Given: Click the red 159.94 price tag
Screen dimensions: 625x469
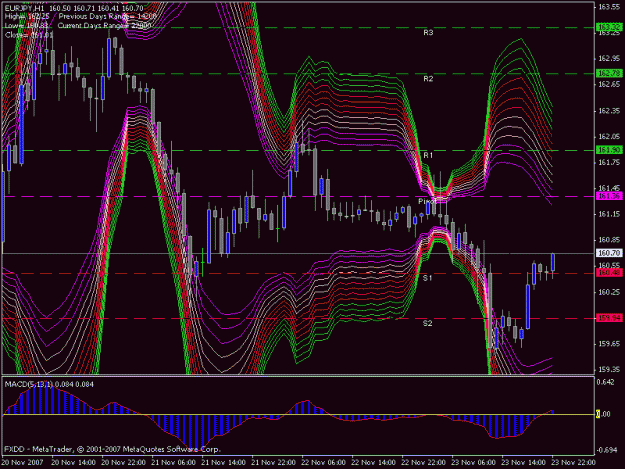Looking at the screenshot, I should click(609, 318).
